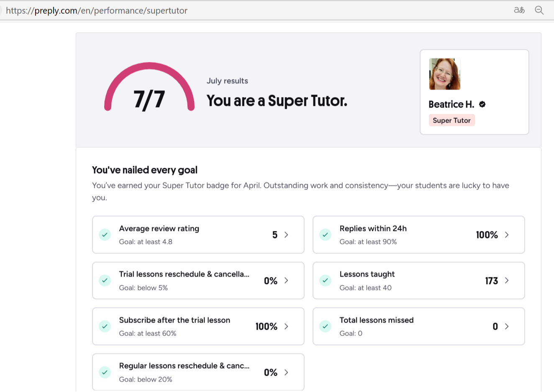Click the verified badge next to Beatrice H.
Viewport: 554px width, 392px height.
pyautogui.click(x=482, y=104)
